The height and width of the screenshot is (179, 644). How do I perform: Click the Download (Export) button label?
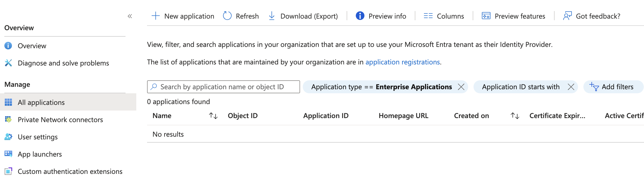click(309, 16)
